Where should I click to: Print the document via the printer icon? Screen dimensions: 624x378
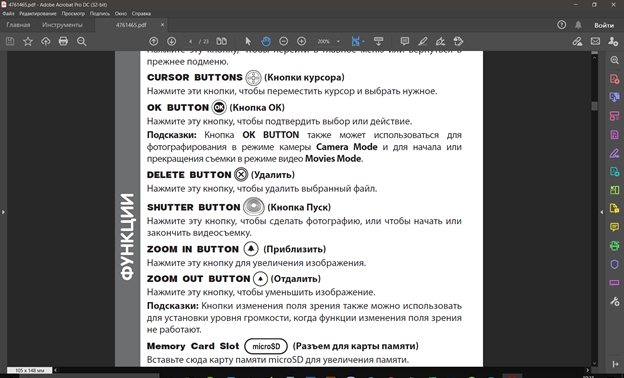pyautogui.click(x=63, y=41)
